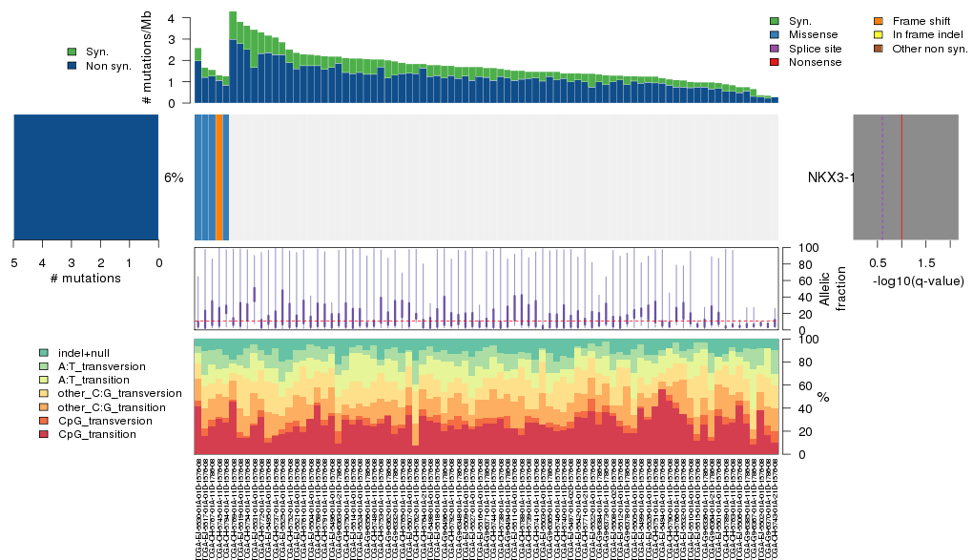Screen dimensions: 973x560
Task: Click the CpG_transition red legend swatch
Action: 44,434
